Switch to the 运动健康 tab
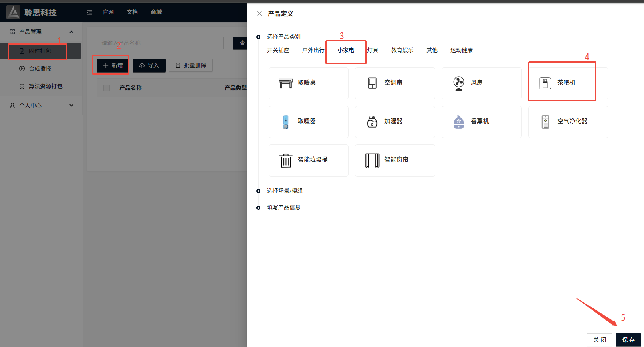This screenshot has width=644, height=347. [x=462, y=50]
